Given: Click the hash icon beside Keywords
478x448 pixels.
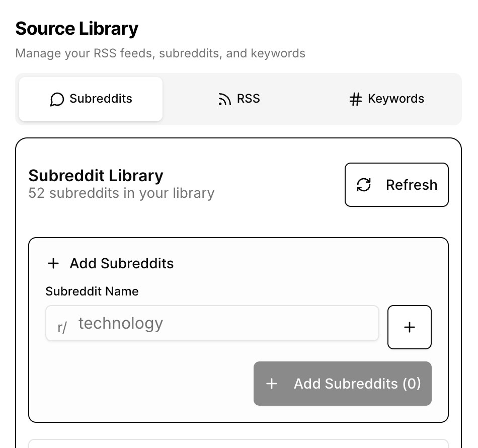Looking at the screenshot, I should click(x=356, y=99).
